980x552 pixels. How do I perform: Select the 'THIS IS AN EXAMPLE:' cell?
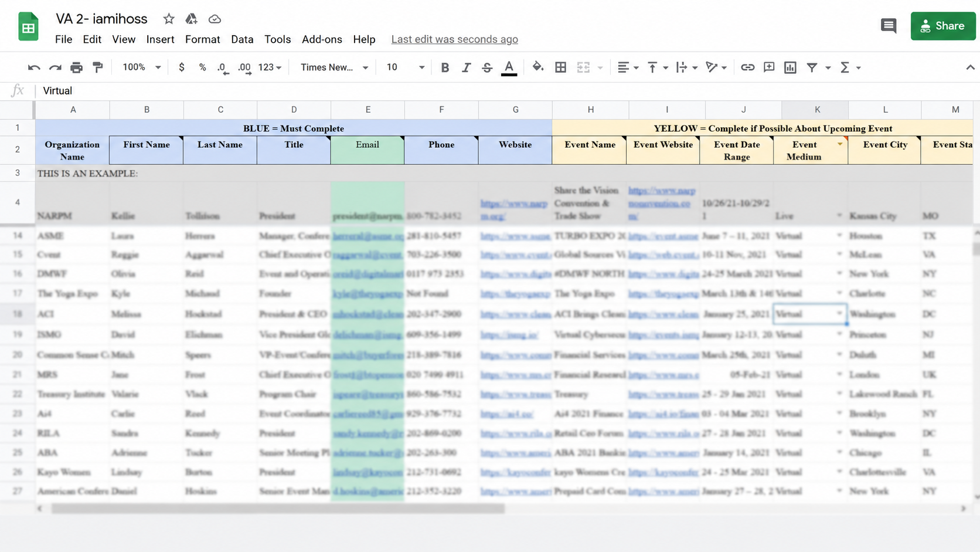click(x=88, y=174)
